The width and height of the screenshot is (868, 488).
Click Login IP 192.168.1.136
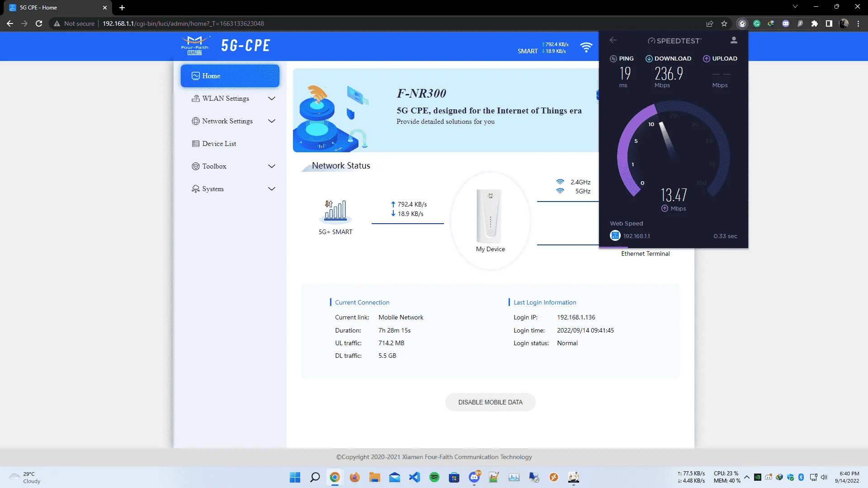pos(576,317)
